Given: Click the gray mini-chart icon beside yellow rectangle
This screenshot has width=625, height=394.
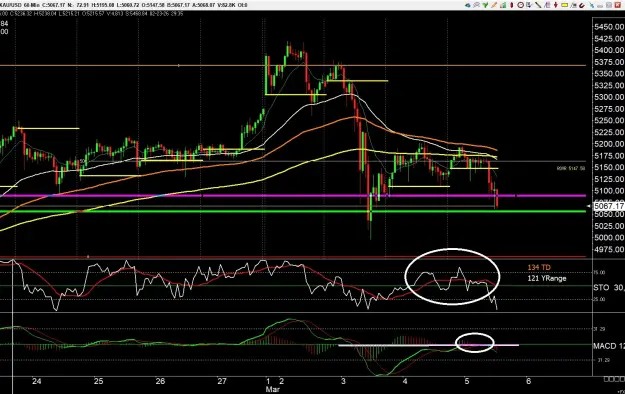Looking at the screenshot, I should click(x=573, y=5).
